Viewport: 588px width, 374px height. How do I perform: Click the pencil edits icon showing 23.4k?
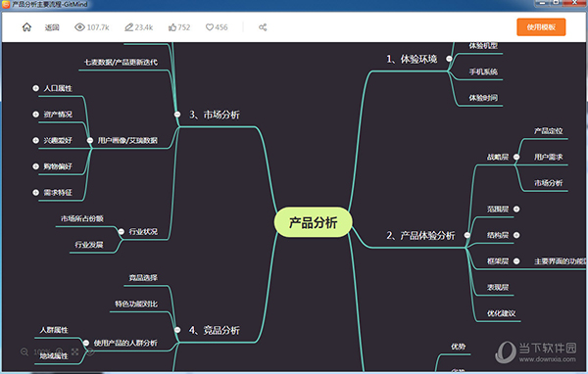128,27
